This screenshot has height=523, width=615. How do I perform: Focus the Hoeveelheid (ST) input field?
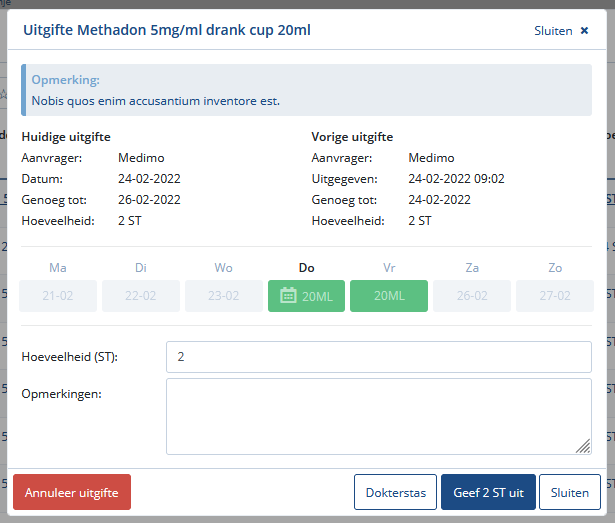378,357
